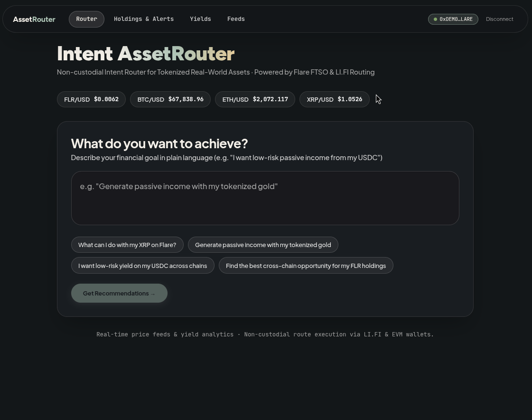
Task: Choose "I want low-risk yield on my USDC" suggestion
Action: 142,266
